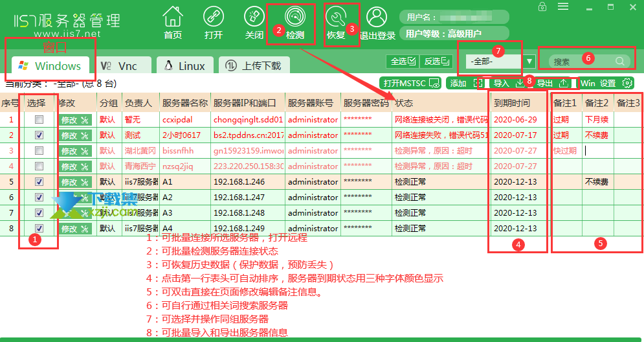Click the lock icon in title bar
Viewport: 644px width, 342px height.
click(542, 6)
